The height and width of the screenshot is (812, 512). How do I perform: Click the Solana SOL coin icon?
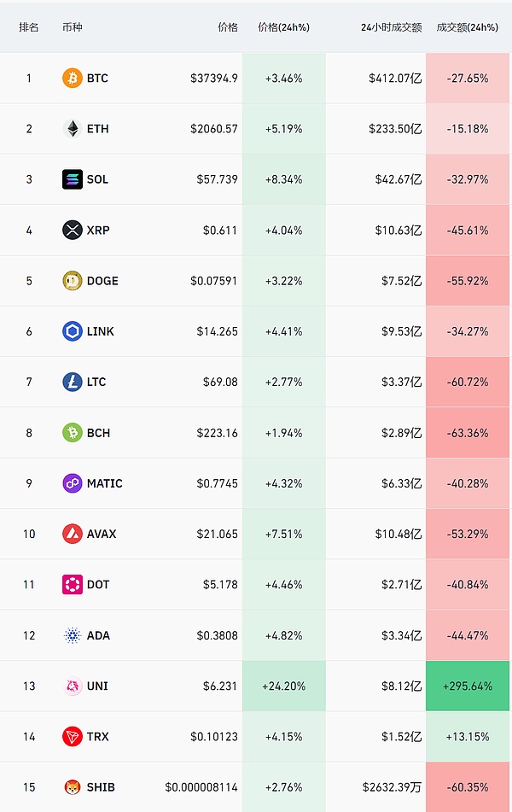(73, 179)
